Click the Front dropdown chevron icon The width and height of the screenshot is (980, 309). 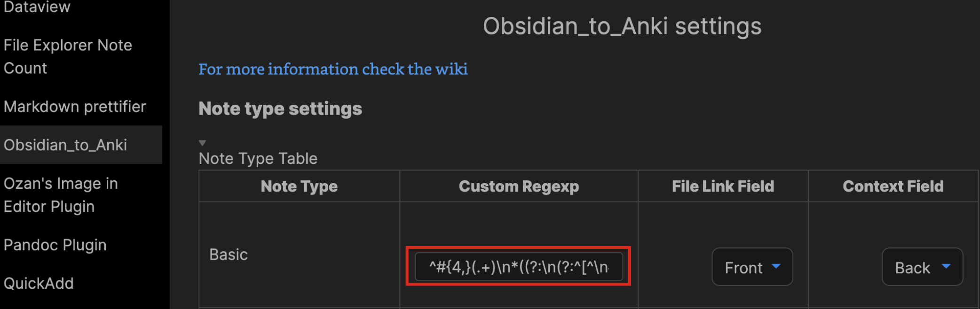(776, 267)
